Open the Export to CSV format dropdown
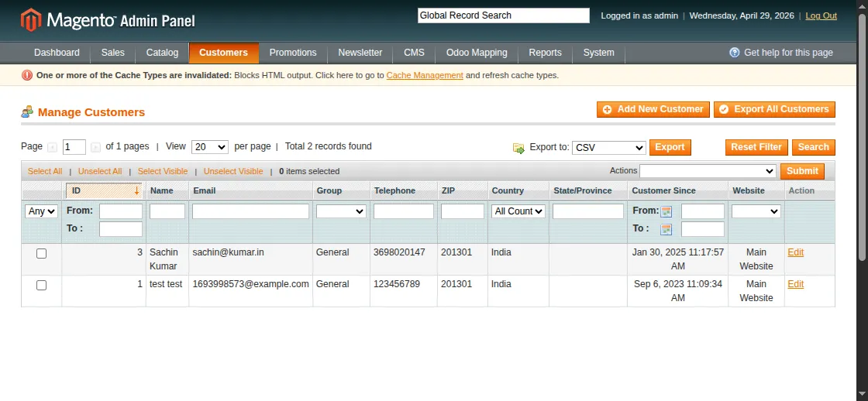The image size is (868, 401). point(609,148)
